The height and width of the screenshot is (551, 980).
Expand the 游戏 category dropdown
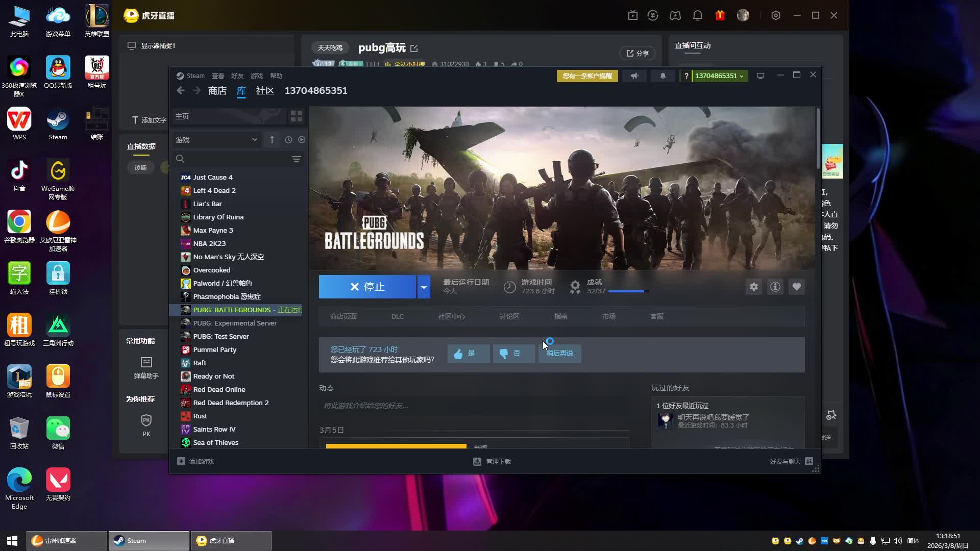tap(254, 140)
